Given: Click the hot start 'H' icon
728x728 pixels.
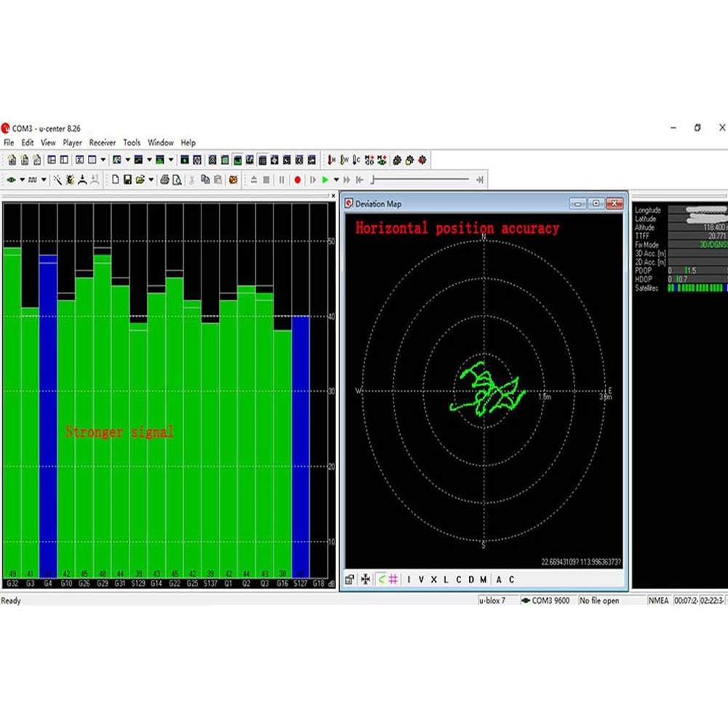Looking at the screenshot, I should point(332,160).
